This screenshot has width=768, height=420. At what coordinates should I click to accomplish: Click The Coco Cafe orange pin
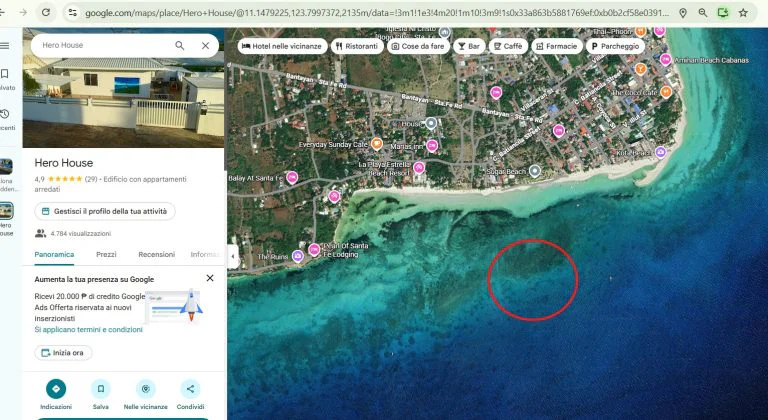pos(666,92)
